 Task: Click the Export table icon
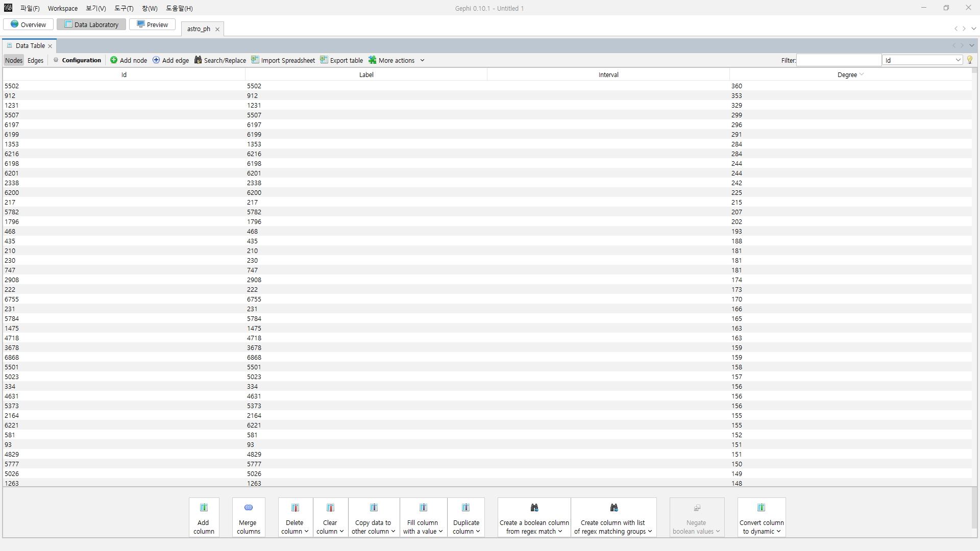point(324,60)
